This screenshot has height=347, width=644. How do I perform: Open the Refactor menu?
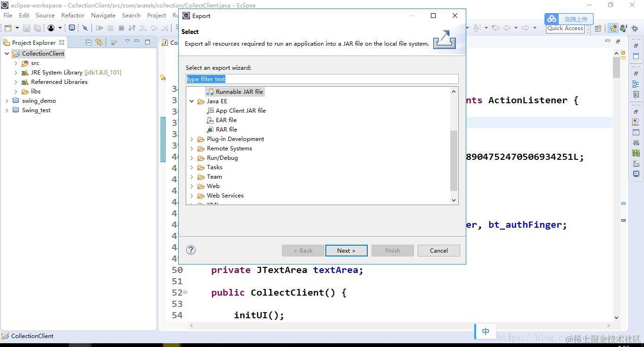[x=73, y=15]
